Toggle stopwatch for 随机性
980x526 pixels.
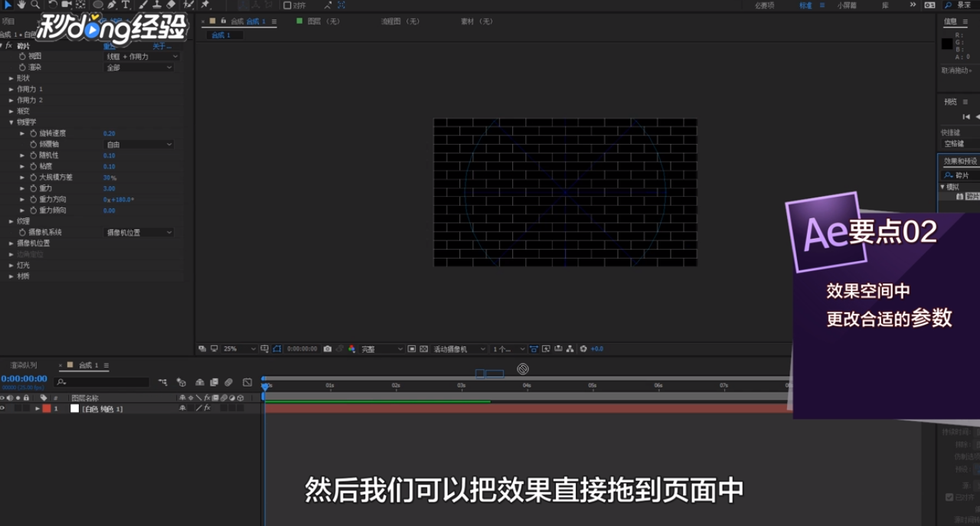33,155
